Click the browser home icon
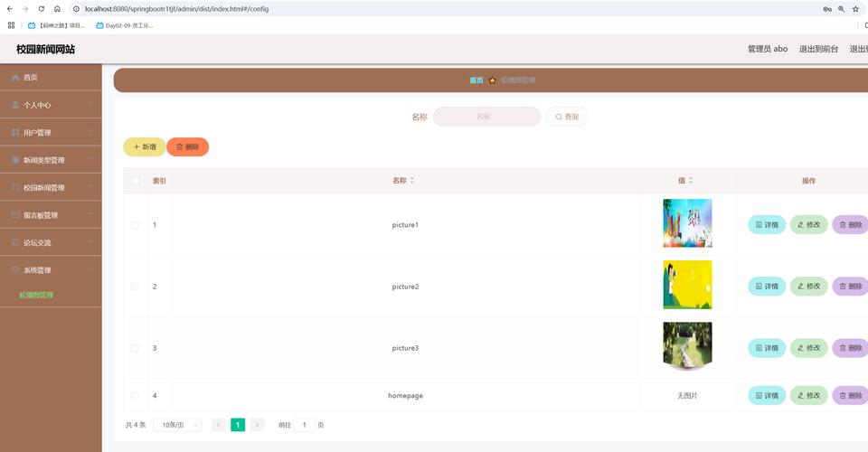Screen dimensions: 868x452 pyautogui.click(x=57, y=9)
